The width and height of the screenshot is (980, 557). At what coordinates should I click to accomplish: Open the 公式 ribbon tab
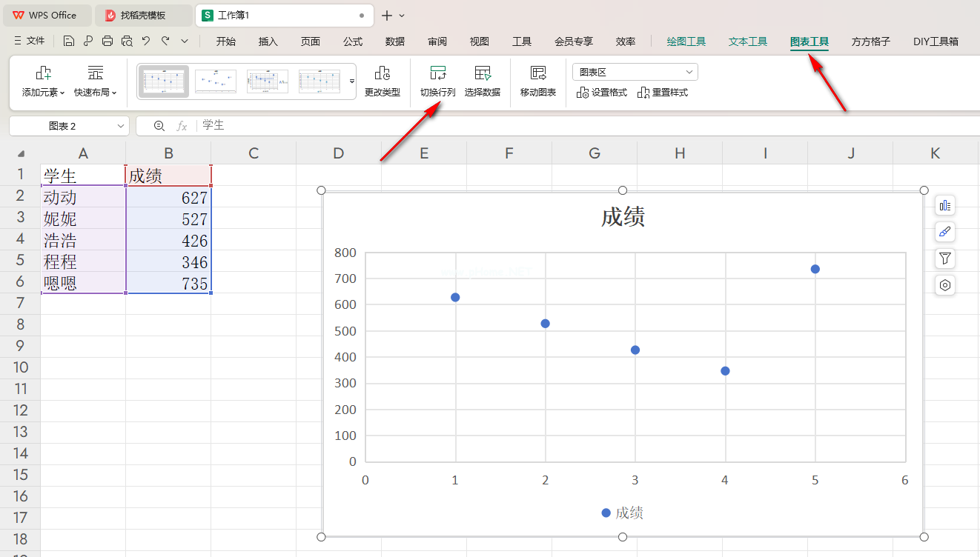(353, 41)
